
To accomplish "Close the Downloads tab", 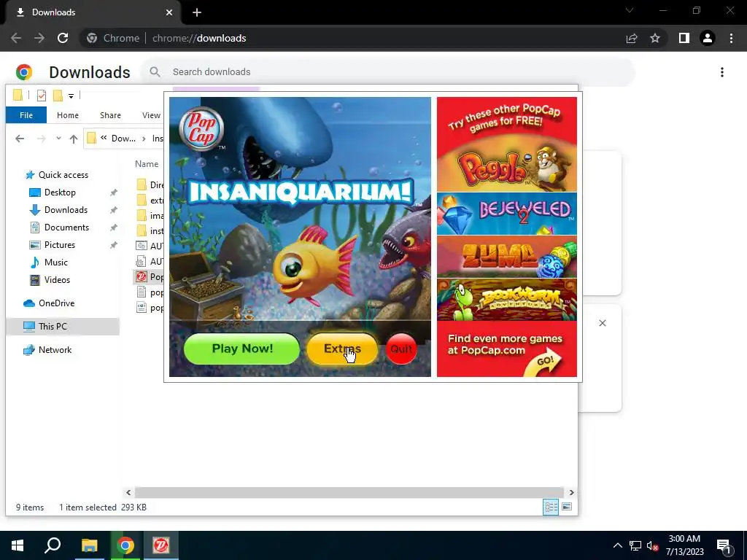I will (x=169, y=12).
